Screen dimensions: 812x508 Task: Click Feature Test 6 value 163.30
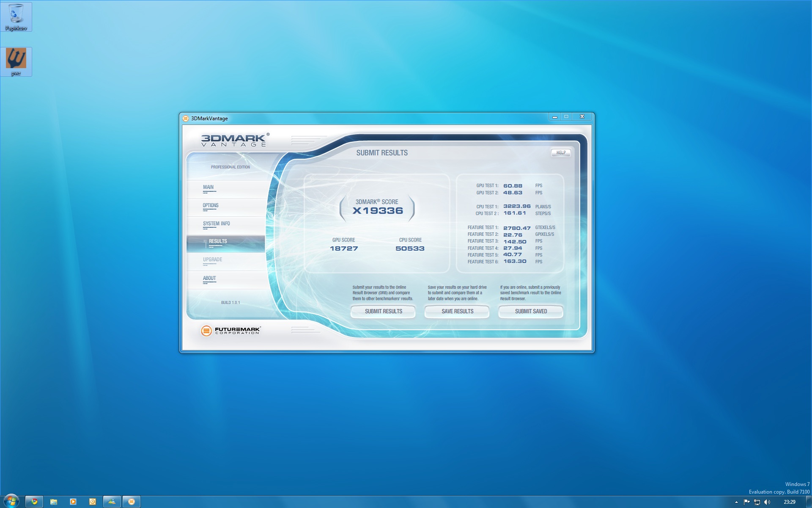515,261
